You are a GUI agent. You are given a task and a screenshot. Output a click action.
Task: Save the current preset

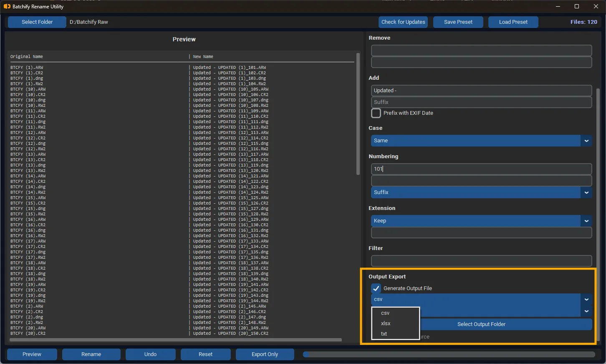458,22
